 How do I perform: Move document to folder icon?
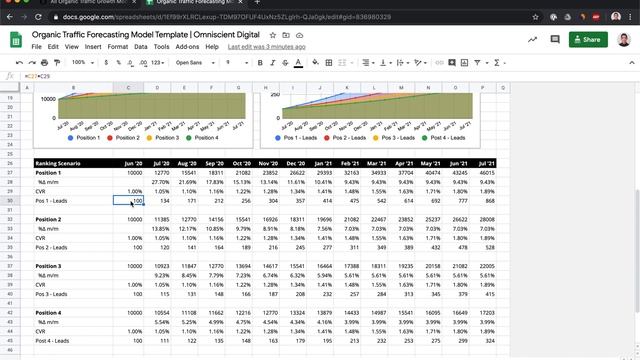[x=286, y=36]
